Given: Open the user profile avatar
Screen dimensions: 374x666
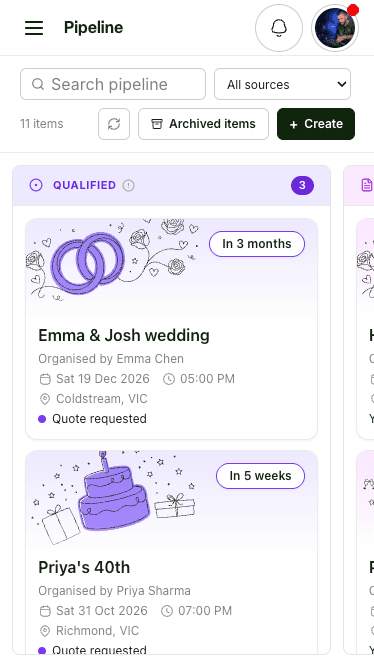Looking at the screenshot, I should click(335, 28).
